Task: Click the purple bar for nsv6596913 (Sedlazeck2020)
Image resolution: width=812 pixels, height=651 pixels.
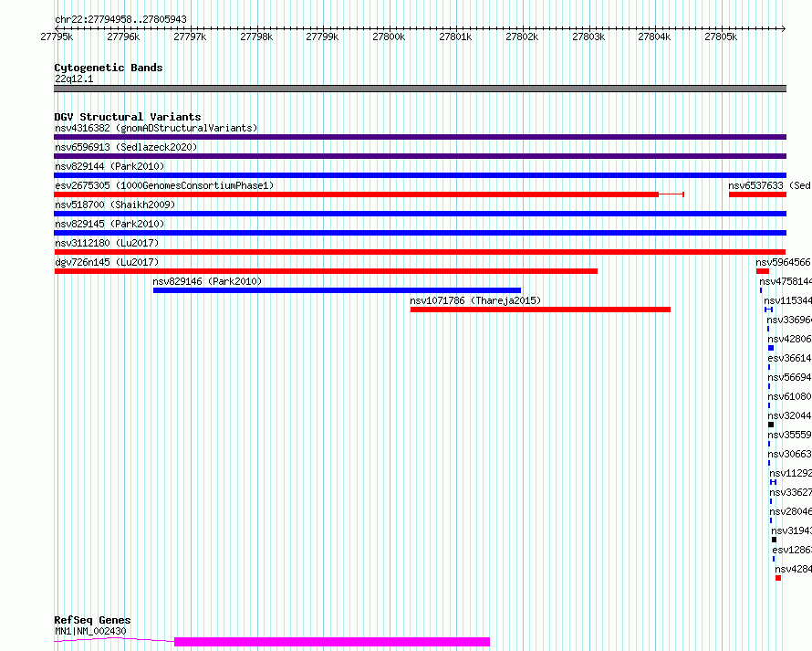Action: tap(420, 156)
